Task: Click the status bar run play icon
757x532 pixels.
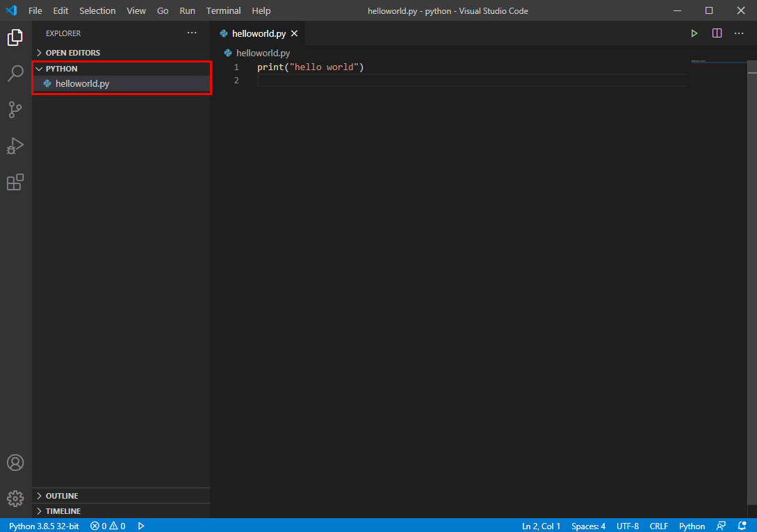Action: coord(141,526)
